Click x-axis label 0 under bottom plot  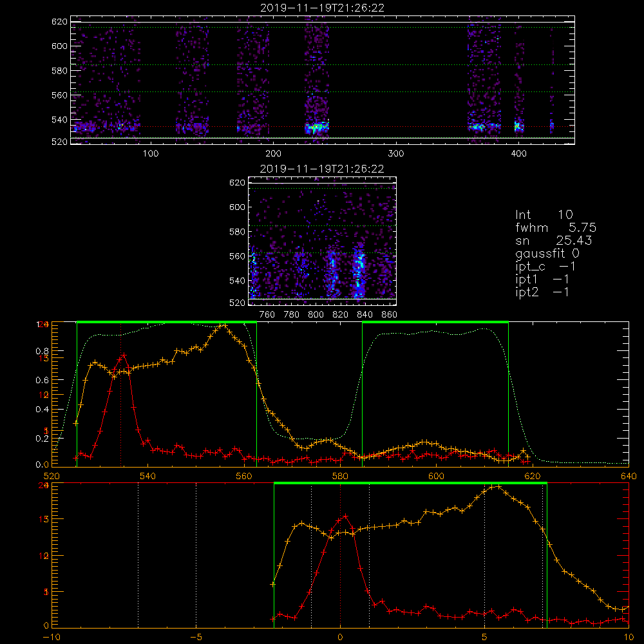tap(340, 638)
